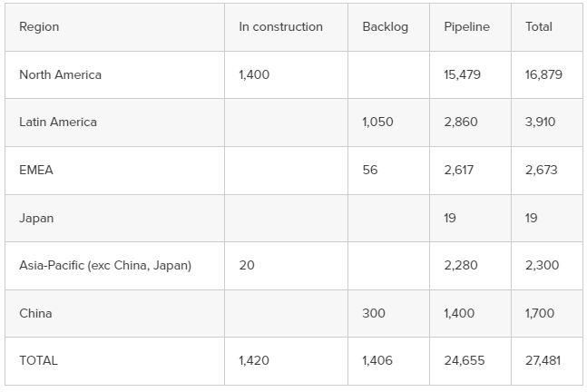This screenshot has width=587, height=392.
Task: Select the EMEA row label
Action: (36, 170)
